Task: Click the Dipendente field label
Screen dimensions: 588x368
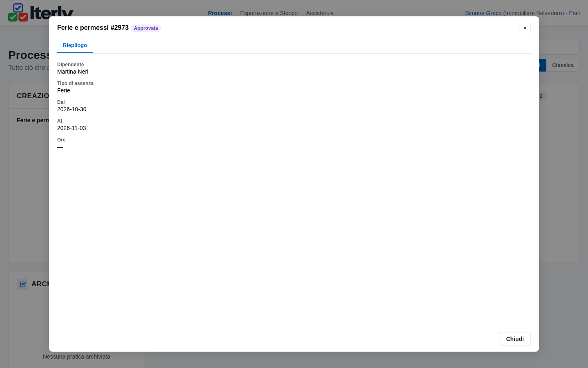Action: [x=70, y=65]
